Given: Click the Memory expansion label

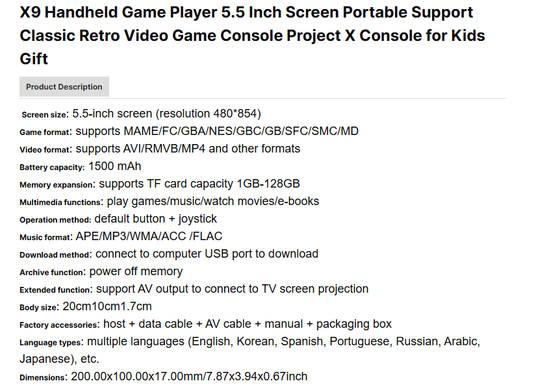Looking at the screenshot, I should [57, 185].
